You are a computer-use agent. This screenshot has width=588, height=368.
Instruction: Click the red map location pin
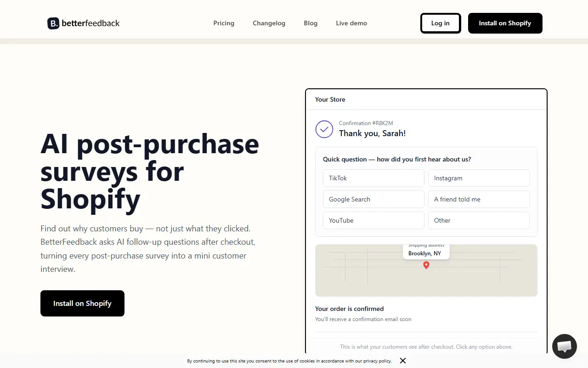point(426,265)
